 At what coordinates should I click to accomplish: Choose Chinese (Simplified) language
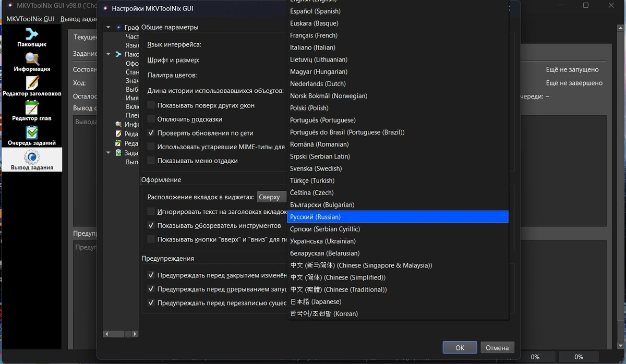[398, 277]
